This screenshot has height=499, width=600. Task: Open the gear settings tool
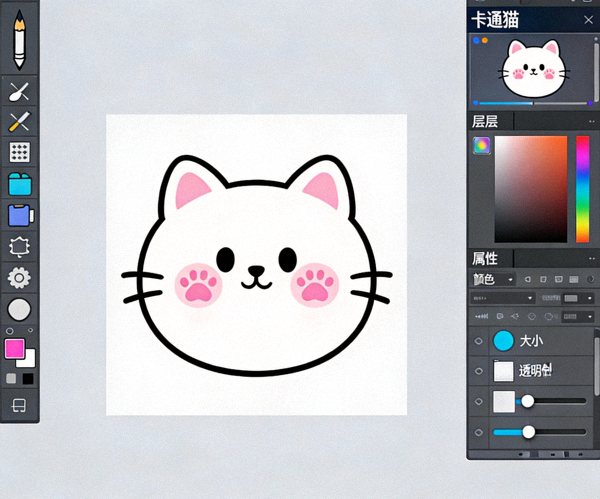19,278
